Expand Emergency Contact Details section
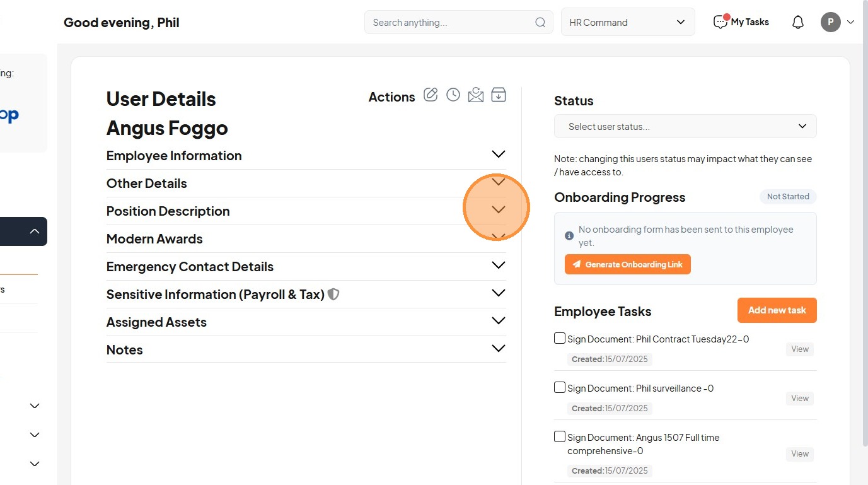Screen dimensions: 868x485 tap(498, 266)
